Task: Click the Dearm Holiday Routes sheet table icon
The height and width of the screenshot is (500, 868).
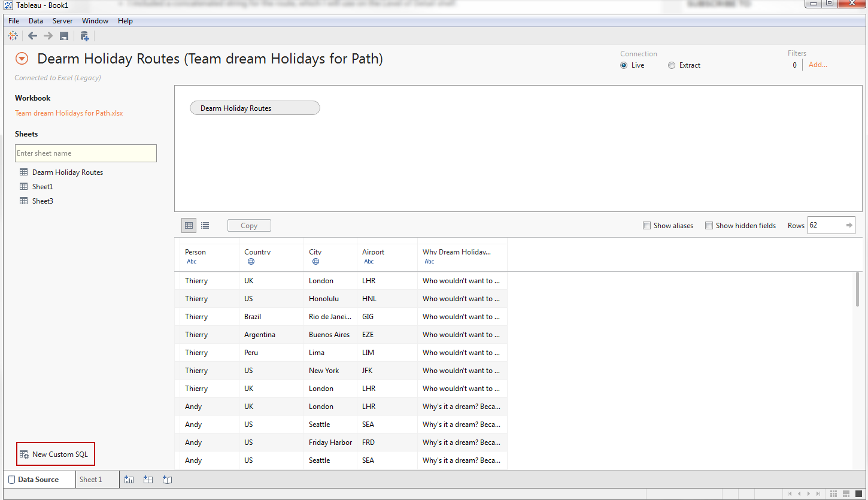Action: pos(24,172)
